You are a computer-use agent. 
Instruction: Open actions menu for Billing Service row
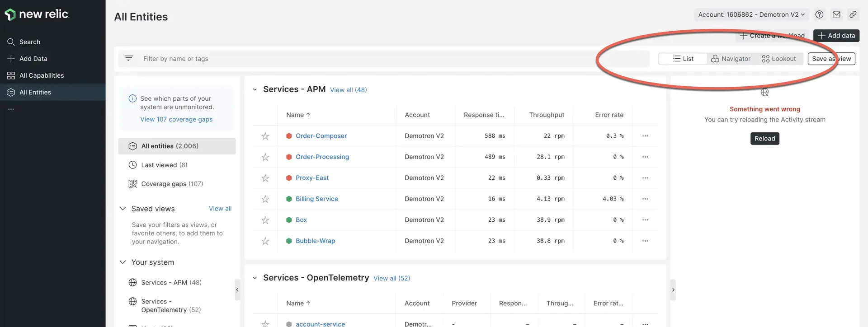645,199
